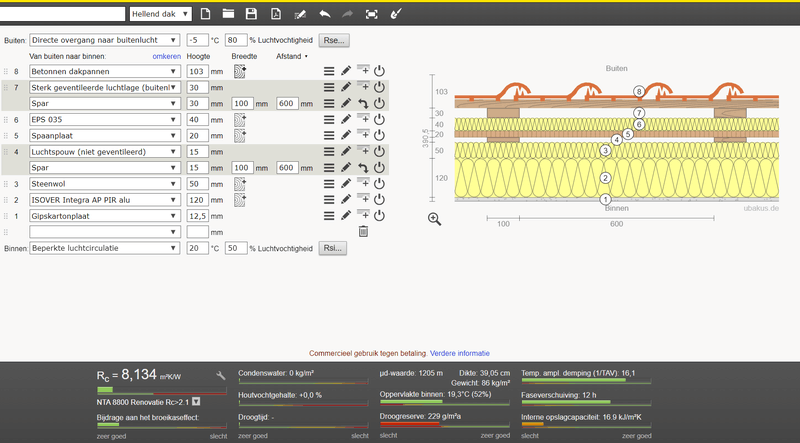Click the Rse... button

(x=331, y=40)
